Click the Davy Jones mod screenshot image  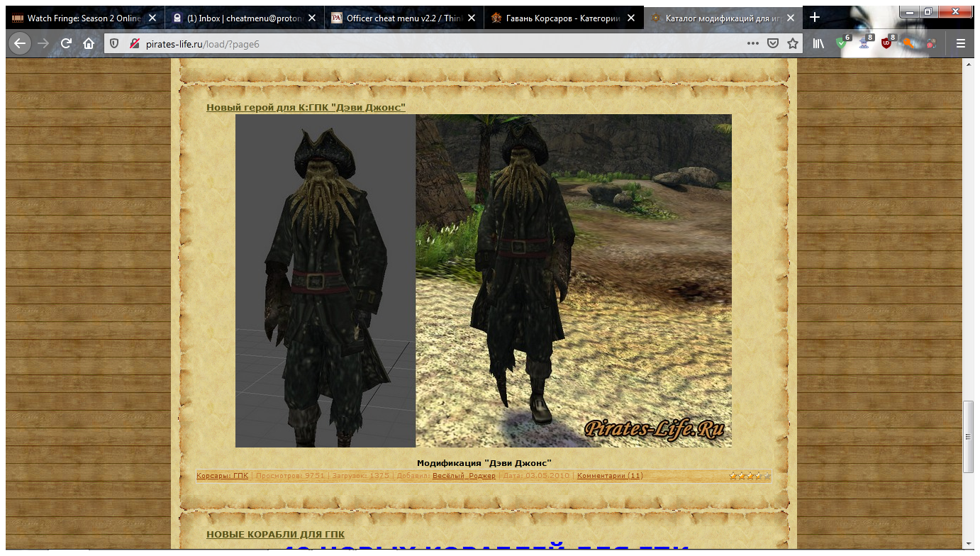[x=483, y=281]
